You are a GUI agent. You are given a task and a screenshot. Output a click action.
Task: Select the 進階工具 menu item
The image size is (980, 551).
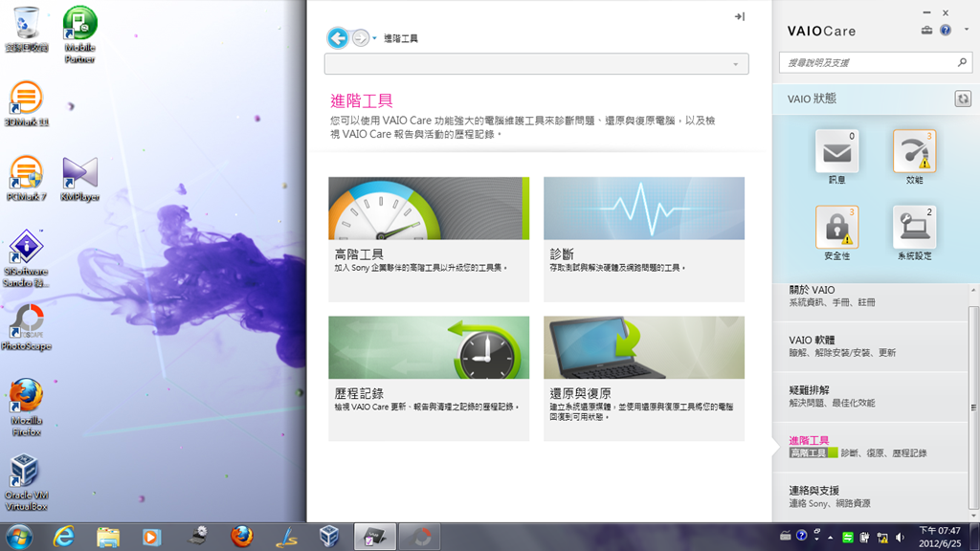(x=870, y=447)
